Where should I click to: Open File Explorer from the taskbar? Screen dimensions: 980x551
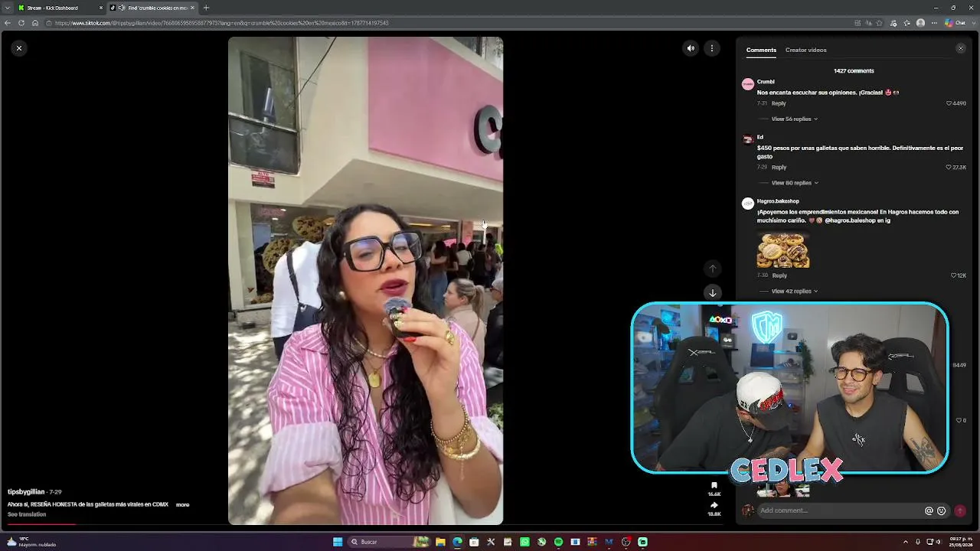click(x=440, y=542)
